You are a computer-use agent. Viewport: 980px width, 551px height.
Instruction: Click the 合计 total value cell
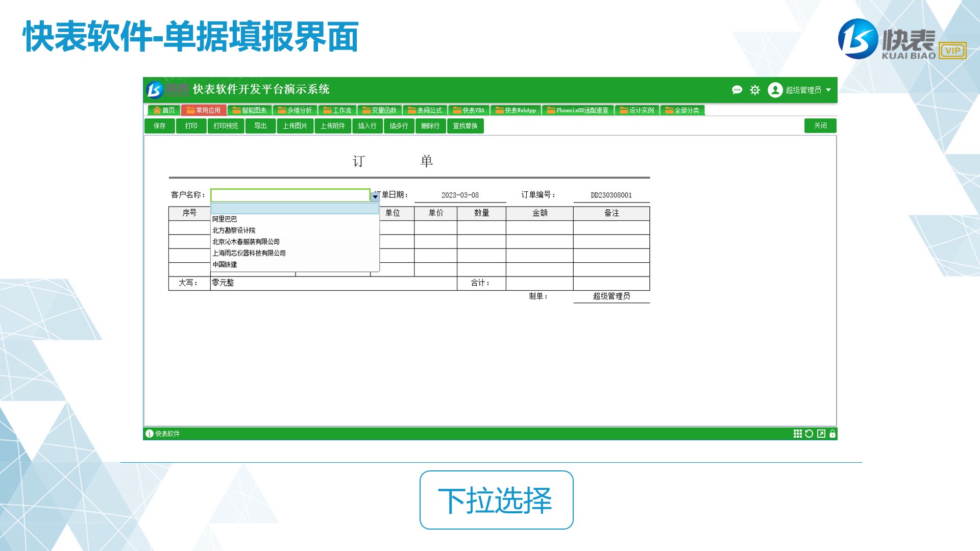540,283
